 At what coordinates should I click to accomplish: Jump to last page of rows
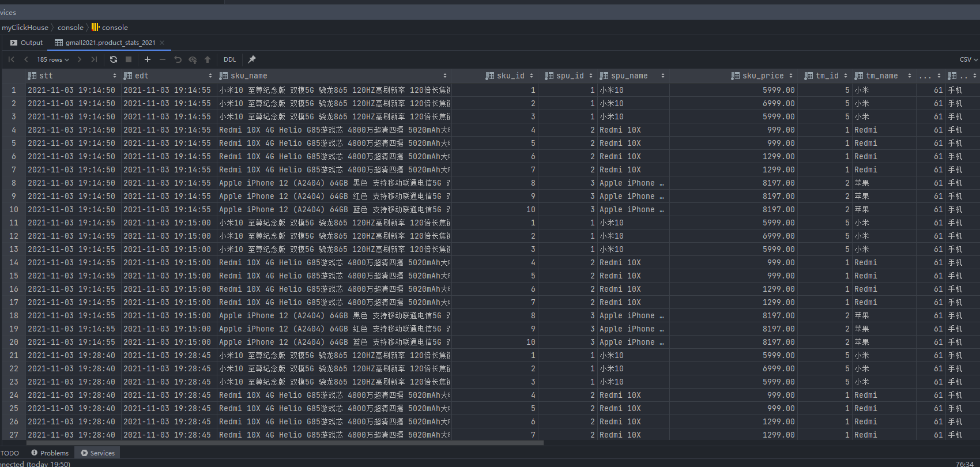(94, 59)
